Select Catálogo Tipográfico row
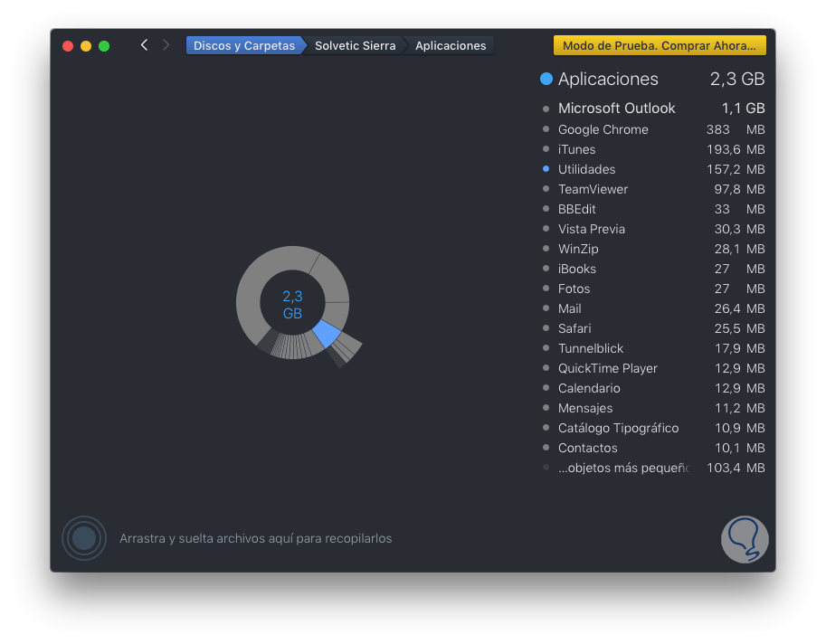 (x=653, y=428)
